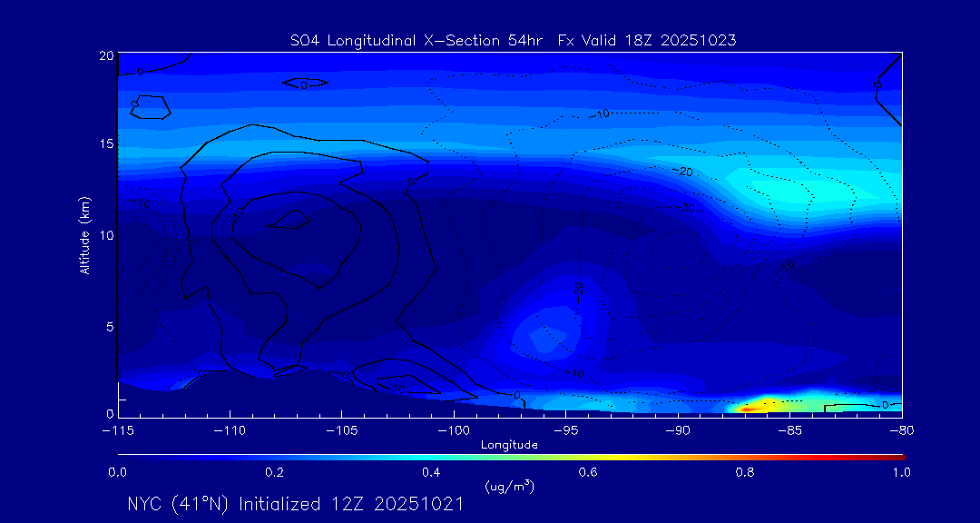Select the x-axis tick label "-115"
This screenshot has width=980, height=523.
(x=117, y=431)
